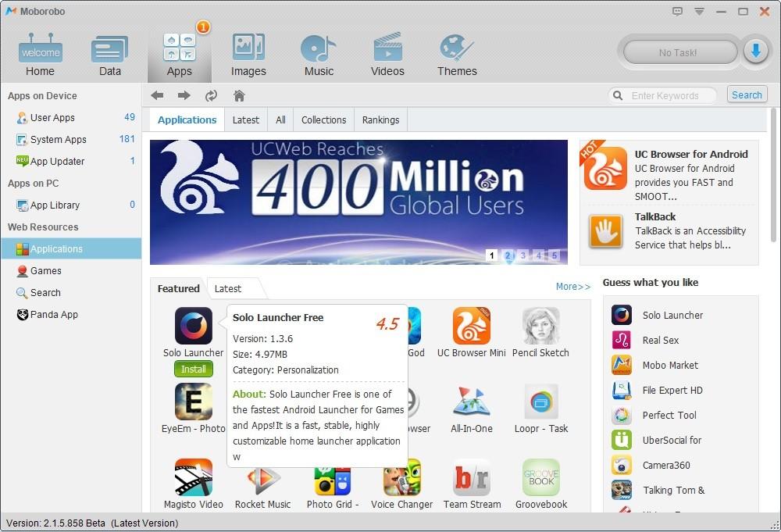Viewport: 781px width, 532px height.
Task: Click the vertical scrollbar on the right
Action: point(773,174)
